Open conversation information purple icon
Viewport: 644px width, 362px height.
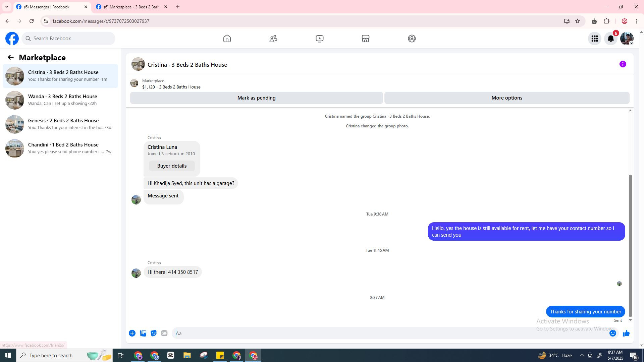tap(623, 64)
